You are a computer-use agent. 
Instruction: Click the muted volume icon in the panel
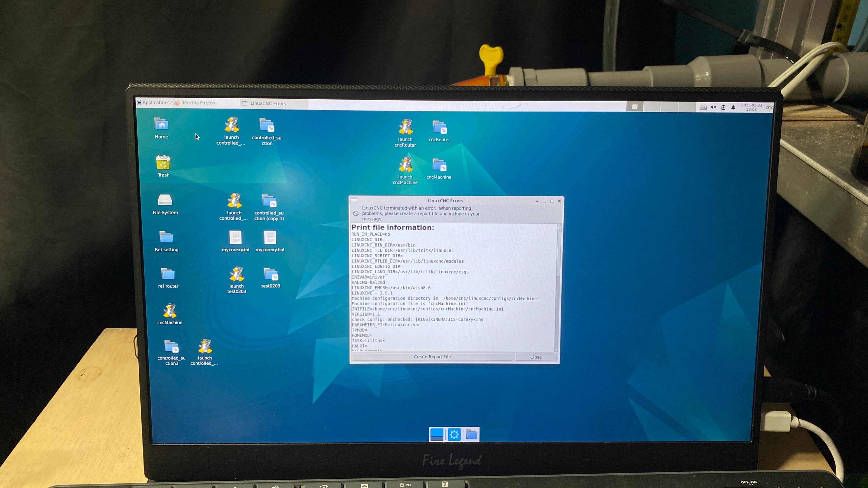713,107
